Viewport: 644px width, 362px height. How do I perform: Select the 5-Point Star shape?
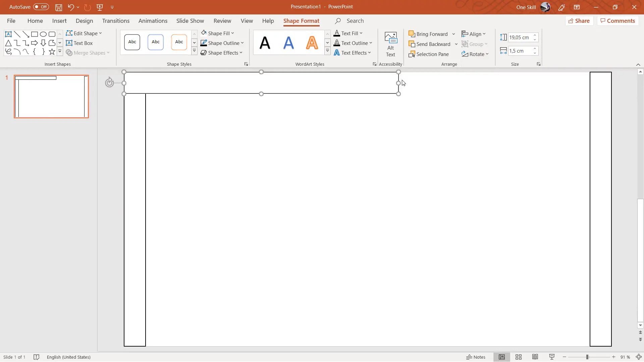click(x=52, y=52)
